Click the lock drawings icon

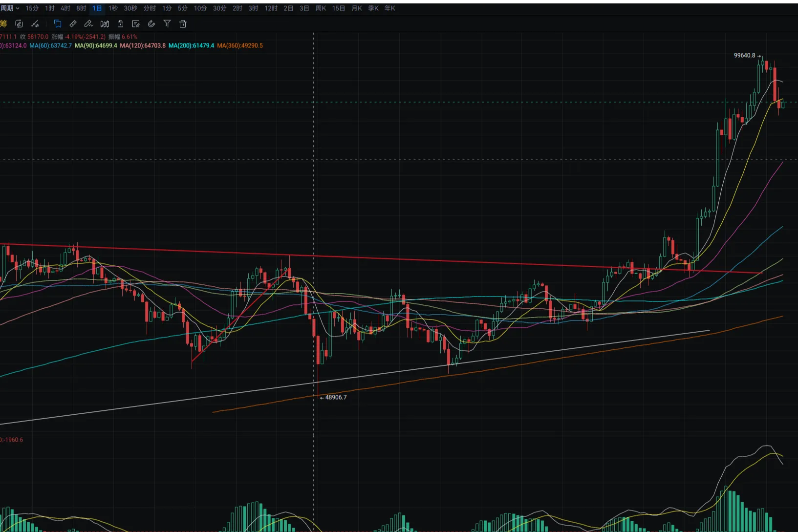pyautogui.click(x=120, y=23)
